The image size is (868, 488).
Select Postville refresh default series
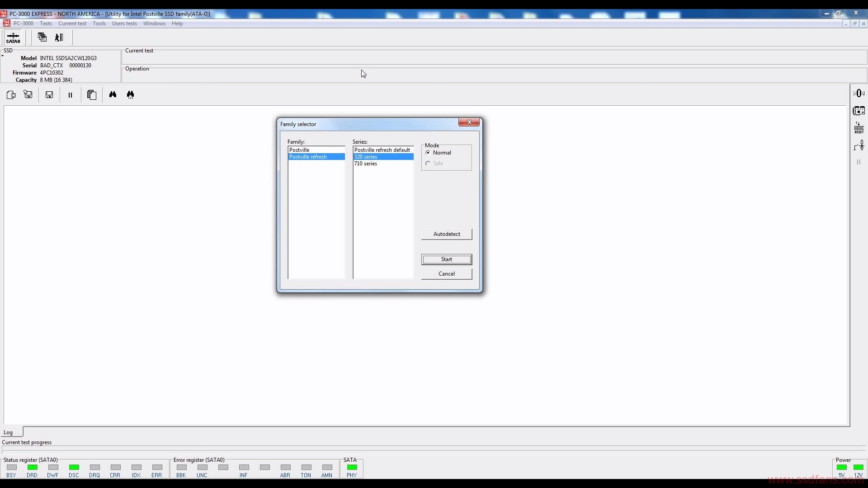383,150
